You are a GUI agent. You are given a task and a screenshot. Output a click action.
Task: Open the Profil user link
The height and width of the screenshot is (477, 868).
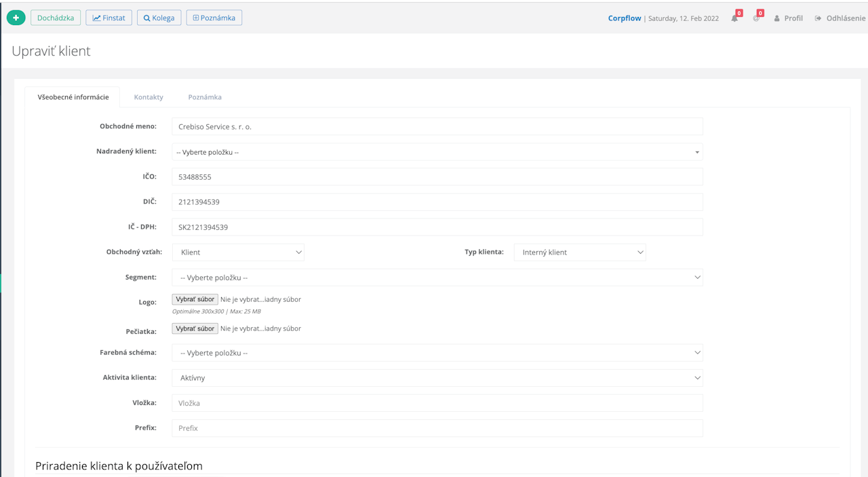(788, 18)
